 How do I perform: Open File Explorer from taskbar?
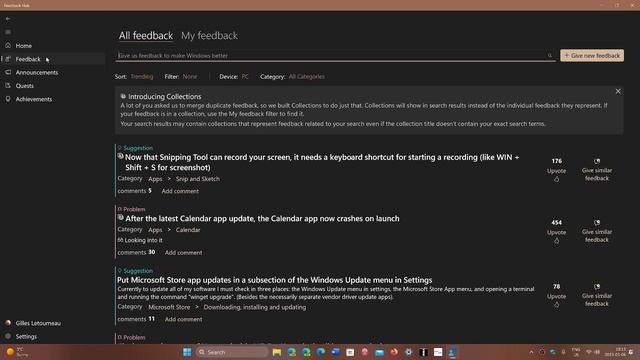pyautogui.click(x=277, y=352)
